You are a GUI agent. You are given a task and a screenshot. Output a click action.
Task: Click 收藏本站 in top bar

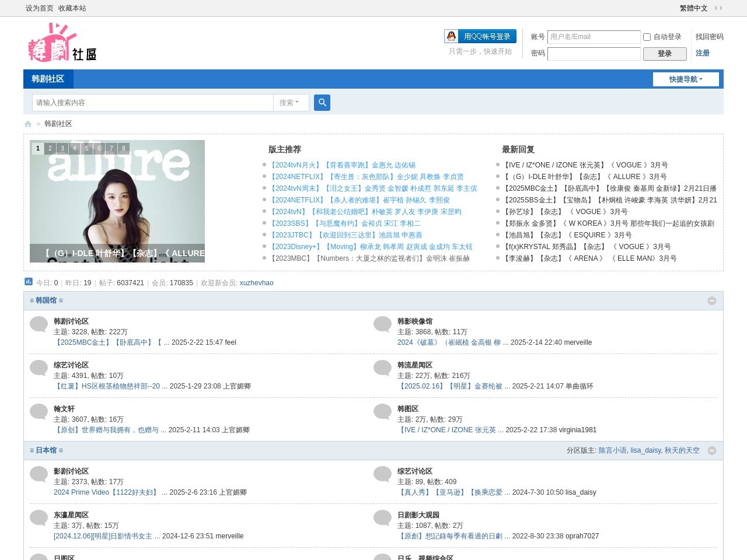72,8
